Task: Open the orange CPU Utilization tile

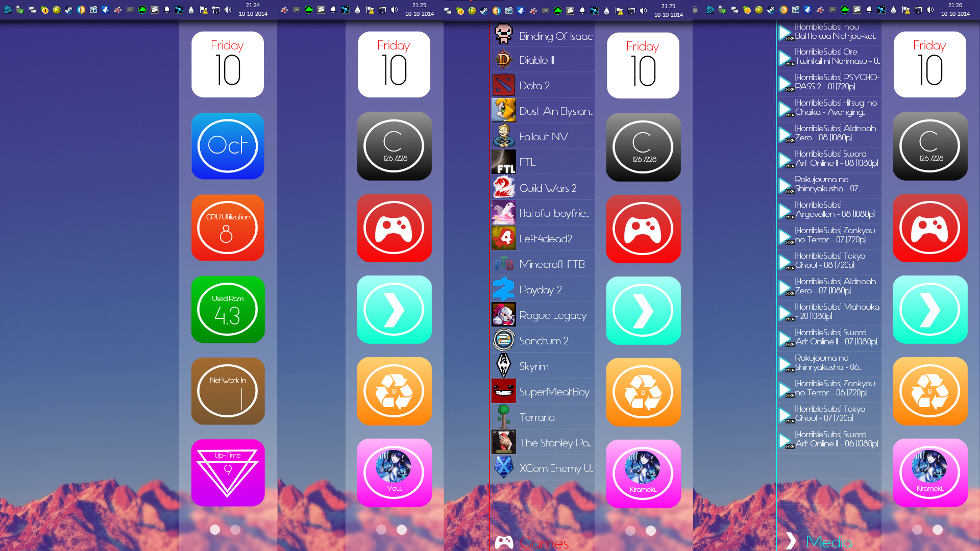Action: 228,228
